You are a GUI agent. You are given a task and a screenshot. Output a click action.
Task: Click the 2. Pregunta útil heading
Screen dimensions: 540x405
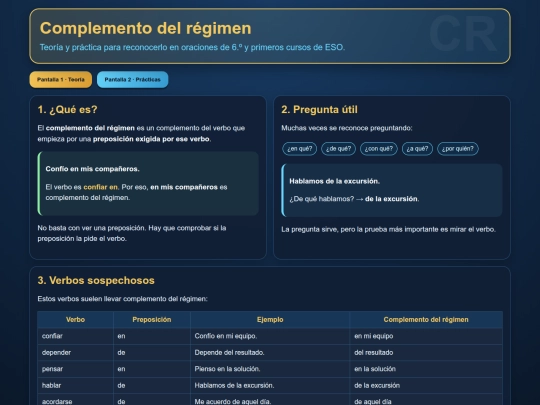click(x=319, y=110)
